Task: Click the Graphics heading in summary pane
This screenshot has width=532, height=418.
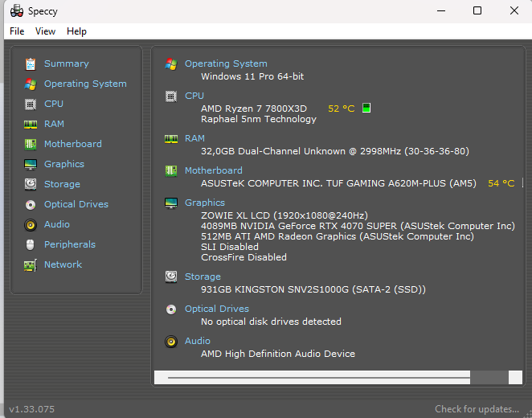Action: [x=205, y=203]
